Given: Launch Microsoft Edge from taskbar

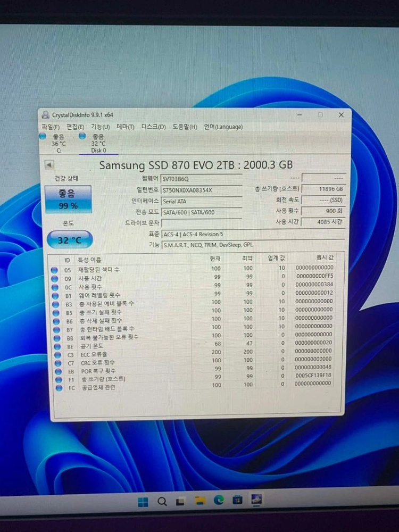Looking at the screenshot, I should [x=219, y=500].
